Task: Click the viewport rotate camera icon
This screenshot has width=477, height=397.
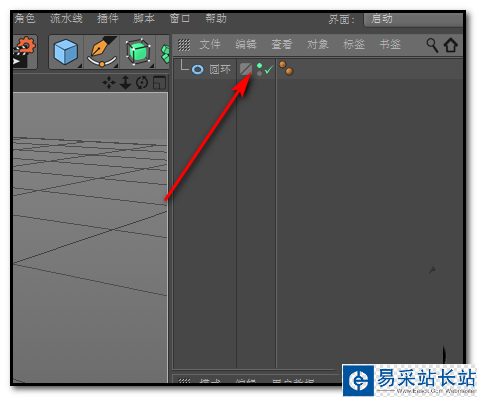Action: (142, 83)
